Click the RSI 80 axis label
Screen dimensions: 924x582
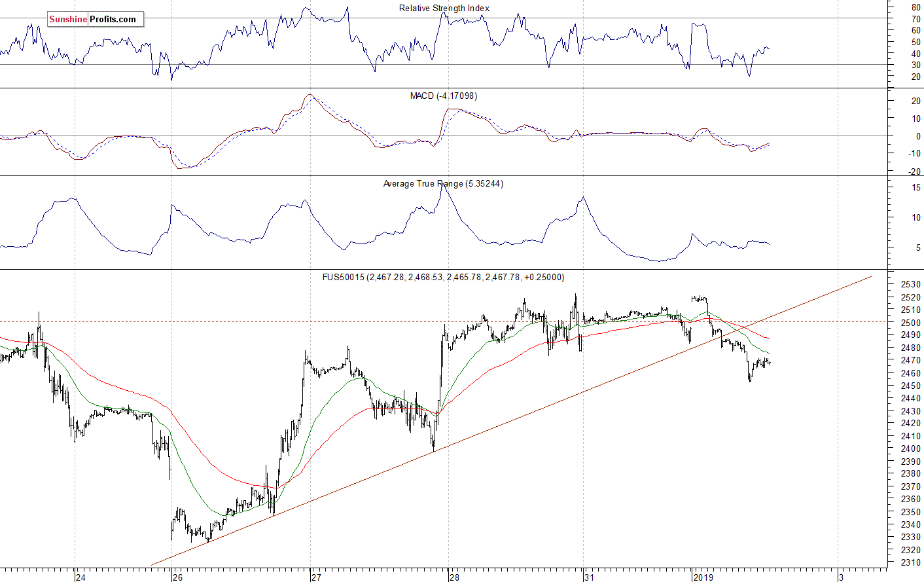916,8
